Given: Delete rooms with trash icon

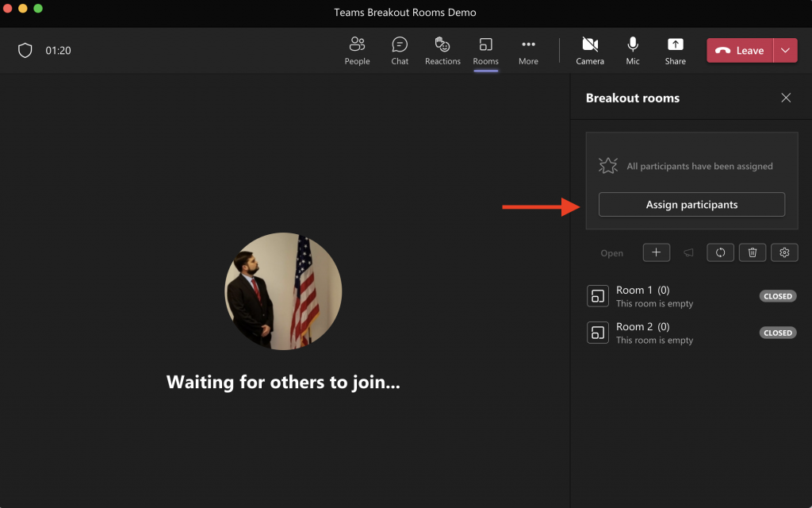Looking at the screenshot, I should coord(753,252).
